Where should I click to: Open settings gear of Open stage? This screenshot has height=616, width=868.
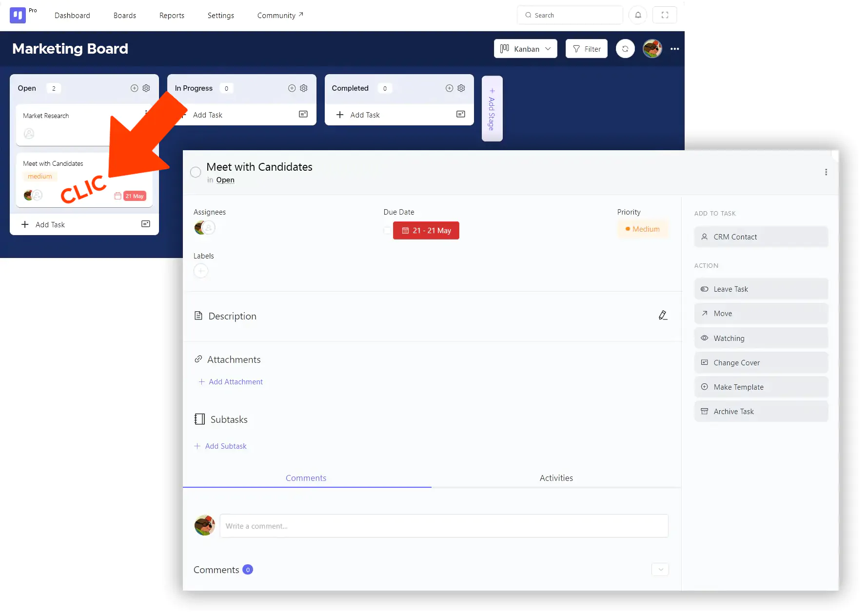(146, 88)
